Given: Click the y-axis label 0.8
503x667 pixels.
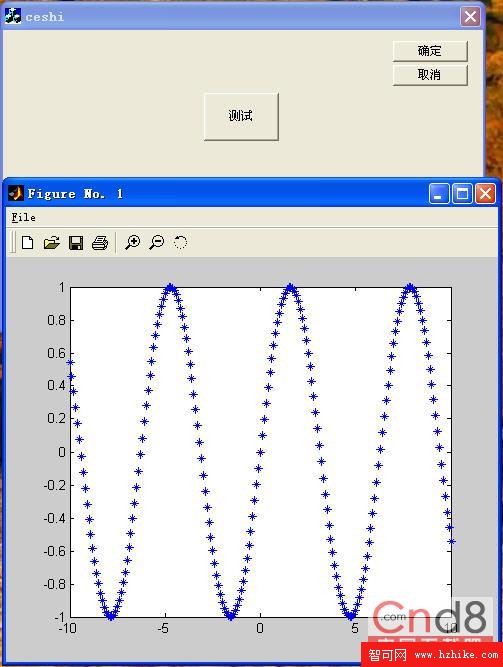Looking at the screenshot, I should coord(57,320).
